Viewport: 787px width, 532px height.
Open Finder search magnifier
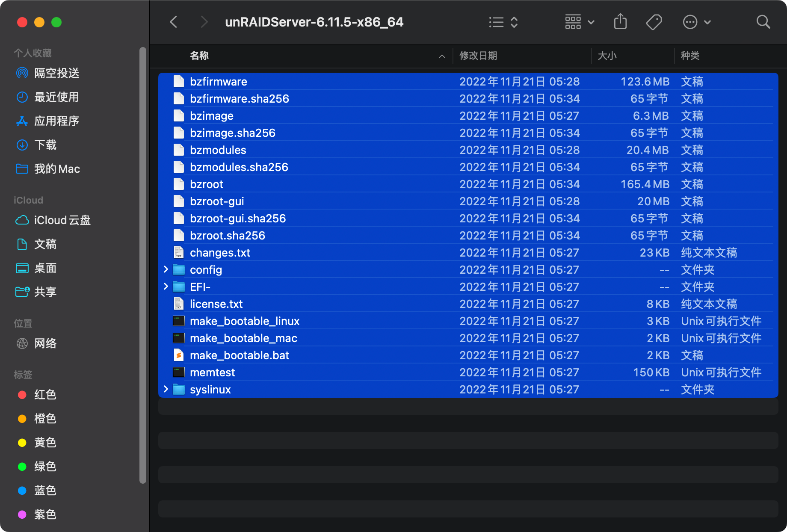pos(763,22)
